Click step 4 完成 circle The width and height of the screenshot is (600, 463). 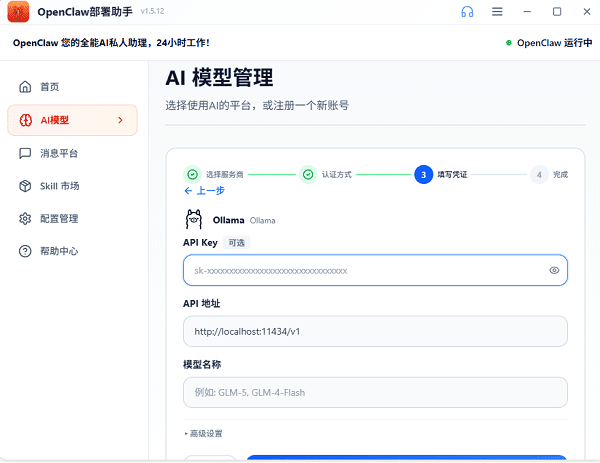[539, 174]
